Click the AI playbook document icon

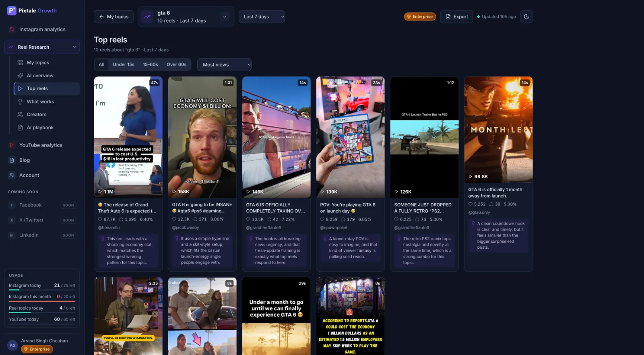click(x=20, y=128)
